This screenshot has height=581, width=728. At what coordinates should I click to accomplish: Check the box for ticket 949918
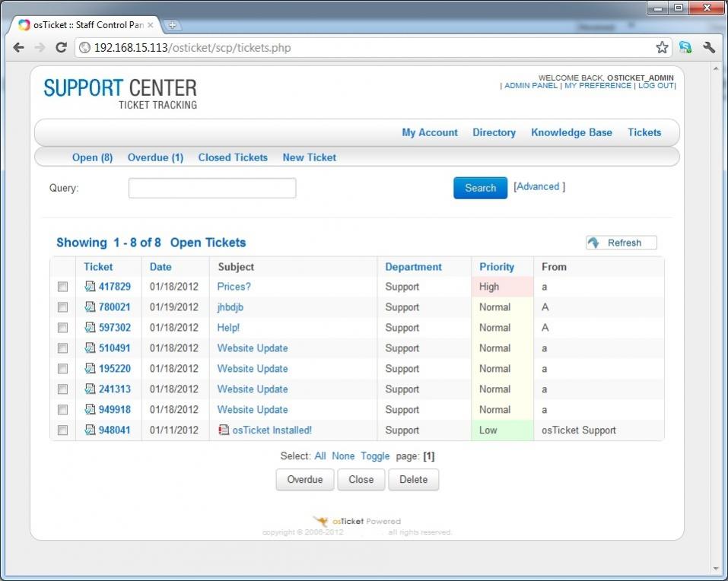(62, 409)
